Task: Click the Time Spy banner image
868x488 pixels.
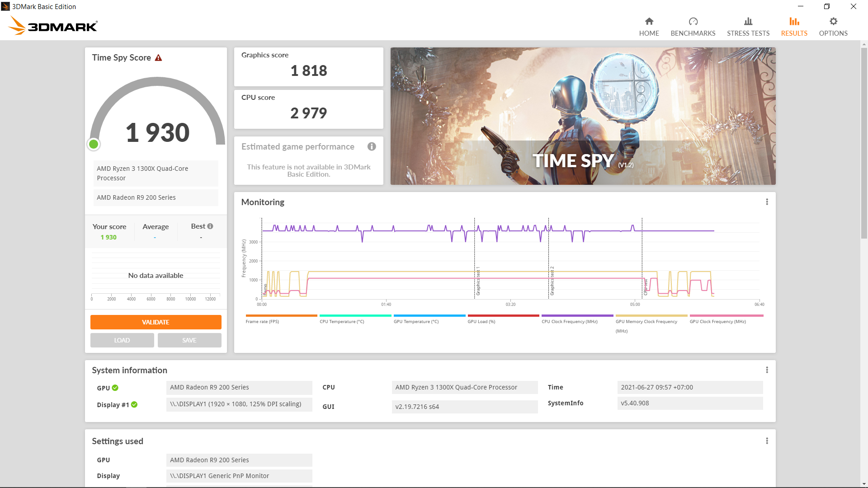Action: [583, 116]
